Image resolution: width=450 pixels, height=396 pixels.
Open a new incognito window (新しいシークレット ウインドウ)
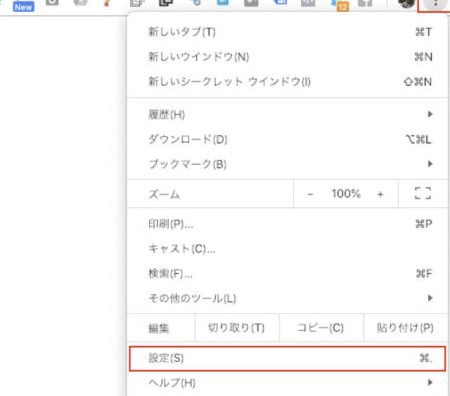287,82
